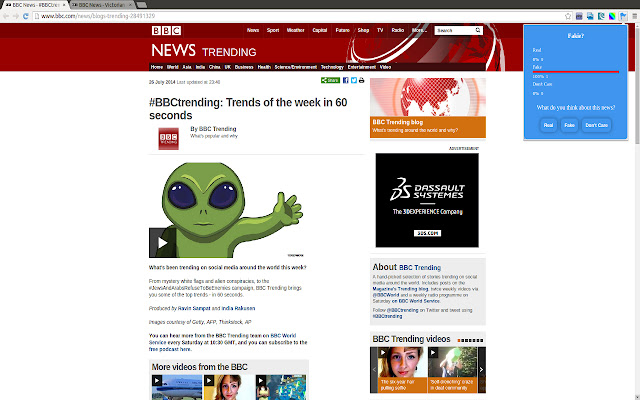The image size is (640, 400).
Task: Close the first BBC News browser tab
Action: (x=64, y=5)
